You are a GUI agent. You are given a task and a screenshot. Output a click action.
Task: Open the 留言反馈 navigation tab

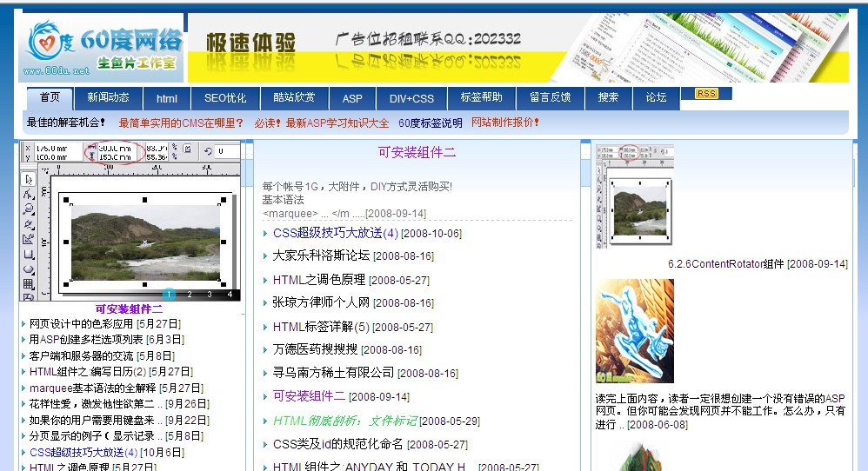click(551, 98)
